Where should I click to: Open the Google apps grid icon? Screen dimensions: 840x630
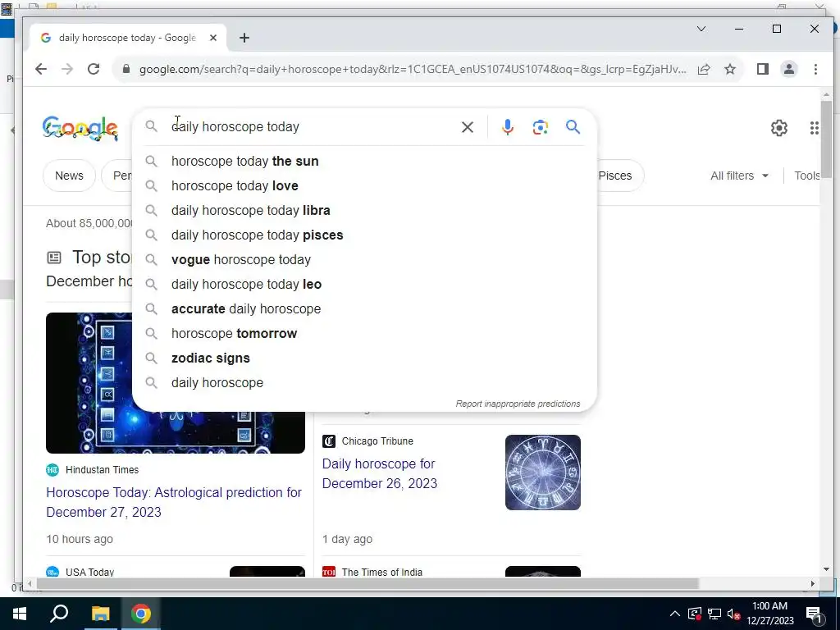[x=815, y=128]
